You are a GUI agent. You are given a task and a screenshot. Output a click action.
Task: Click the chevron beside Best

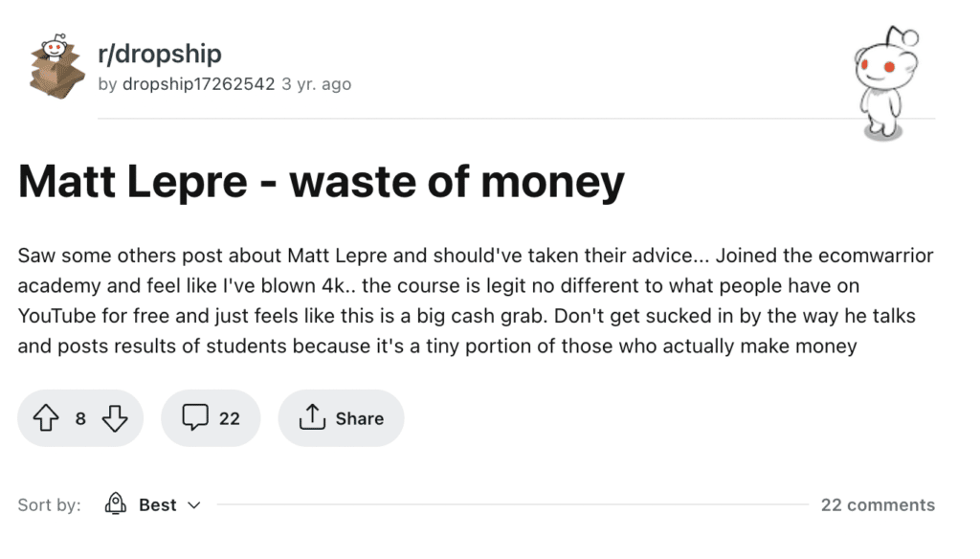[x=195, y=505]
